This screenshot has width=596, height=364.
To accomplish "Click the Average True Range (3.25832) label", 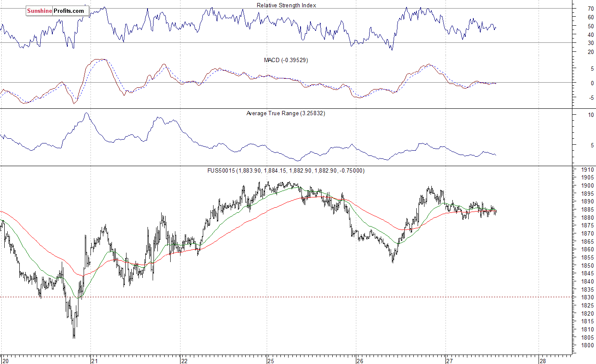I will pos(286,113).
